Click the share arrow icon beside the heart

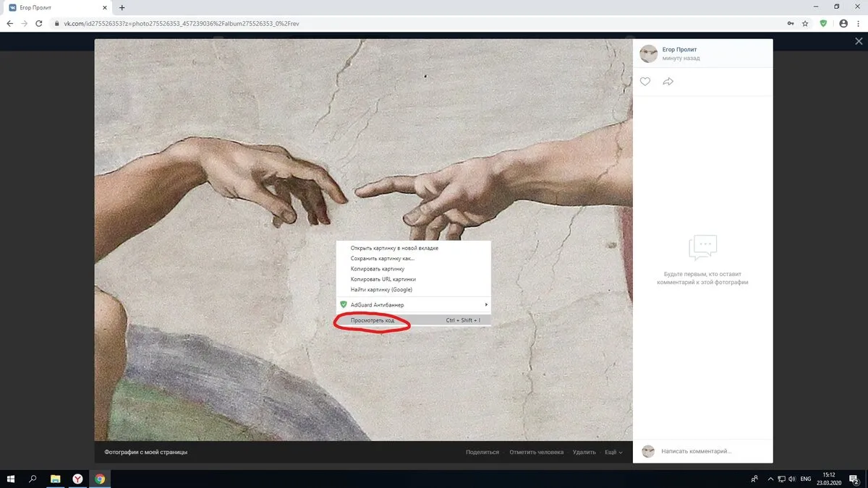tap(668, 82)
